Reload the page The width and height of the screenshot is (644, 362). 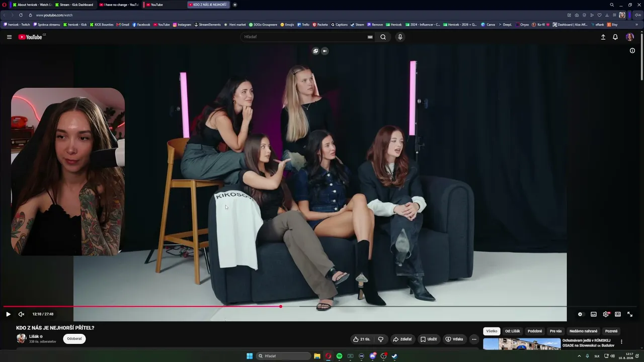[x=21, y=15]
